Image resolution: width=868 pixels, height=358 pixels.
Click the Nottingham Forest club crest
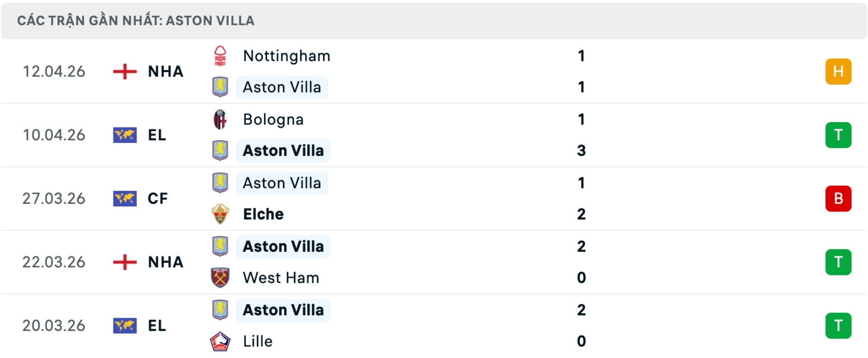point(220,56)
